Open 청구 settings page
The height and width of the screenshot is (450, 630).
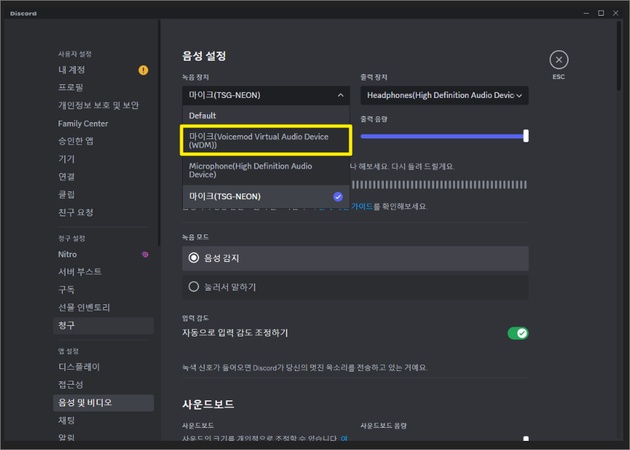[103, 325]
